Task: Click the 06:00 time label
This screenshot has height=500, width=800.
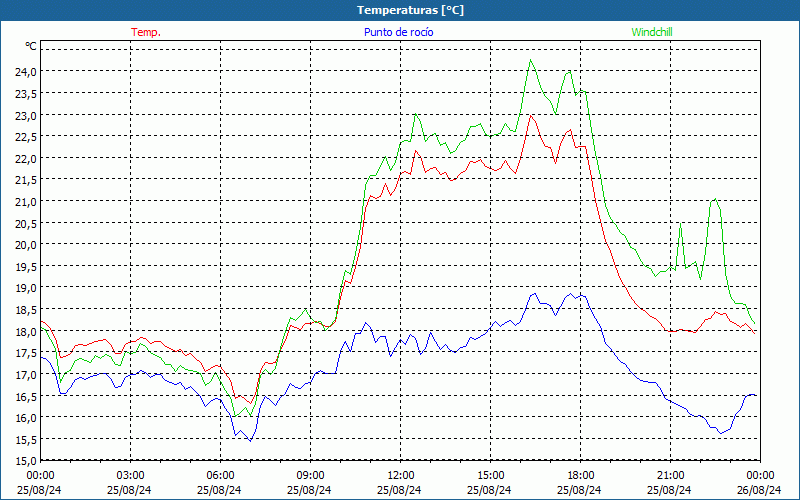Action: pyautogui.click(x=220, y=476)
